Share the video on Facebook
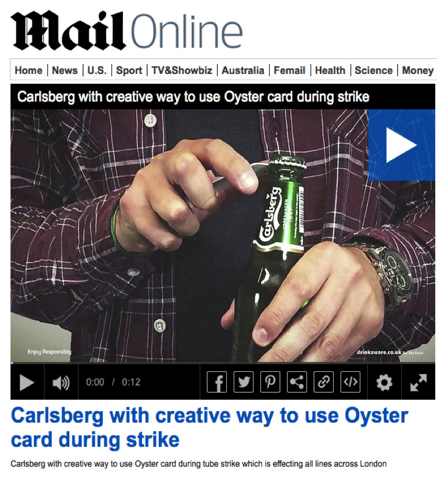Viewport: 448px width, 481px height. [217, 382]
